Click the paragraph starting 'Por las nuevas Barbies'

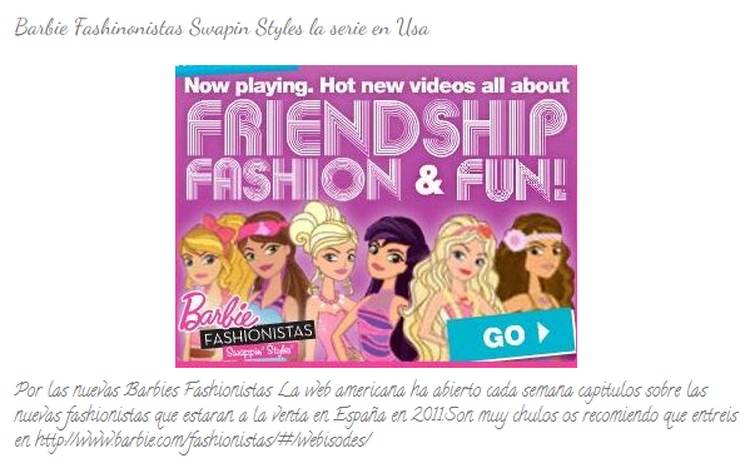[x=376, y=415]
